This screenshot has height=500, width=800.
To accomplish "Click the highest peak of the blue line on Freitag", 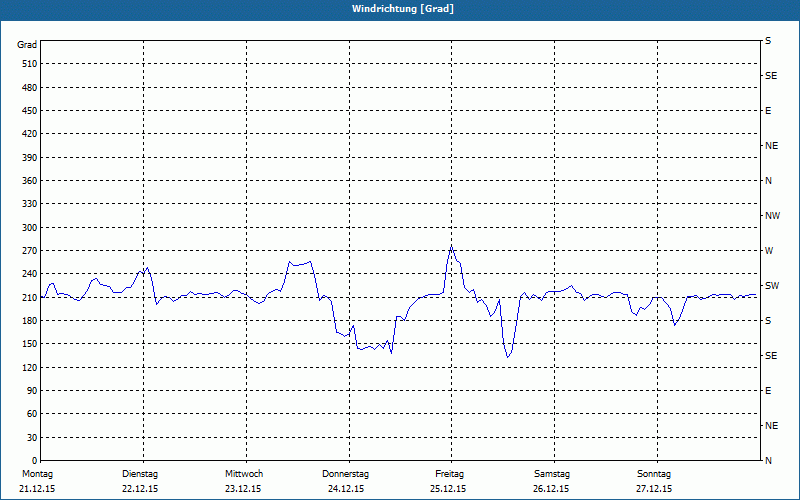I will (x=451, y=245).
